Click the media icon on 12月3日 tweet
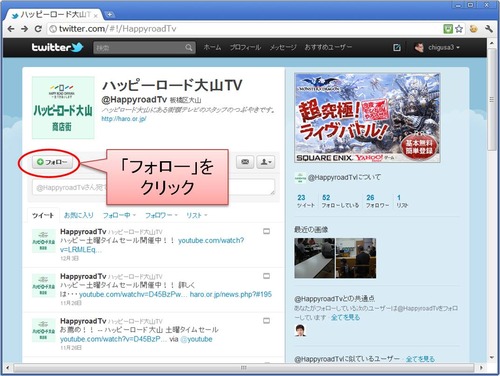This screenshot has height=376, width=500. [x=266, y=231]
